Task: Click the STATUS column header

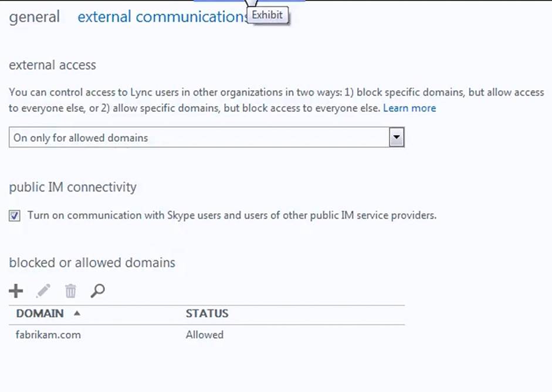Action: (x=207, y=313)
